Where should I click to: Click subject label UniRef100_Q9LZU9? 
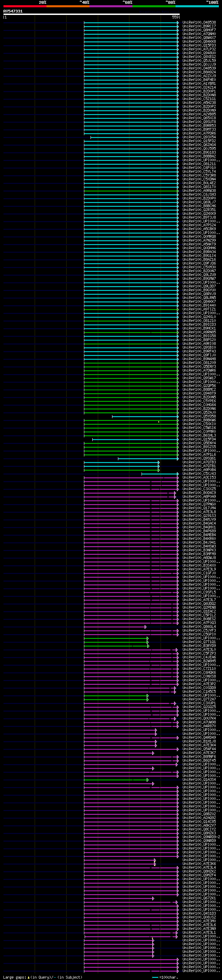point(199,275)
